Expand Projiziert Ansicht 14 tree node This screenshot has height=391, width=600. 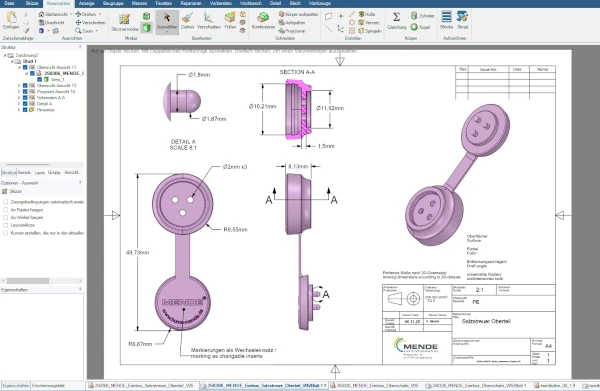pyautogui.click(x=19, y=92)
